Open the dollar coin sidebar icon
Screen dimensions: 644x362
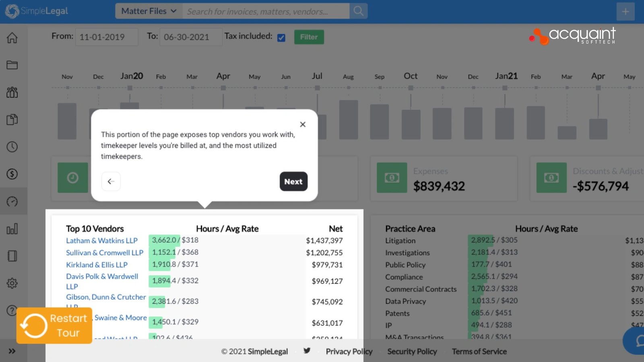(12, 174)
